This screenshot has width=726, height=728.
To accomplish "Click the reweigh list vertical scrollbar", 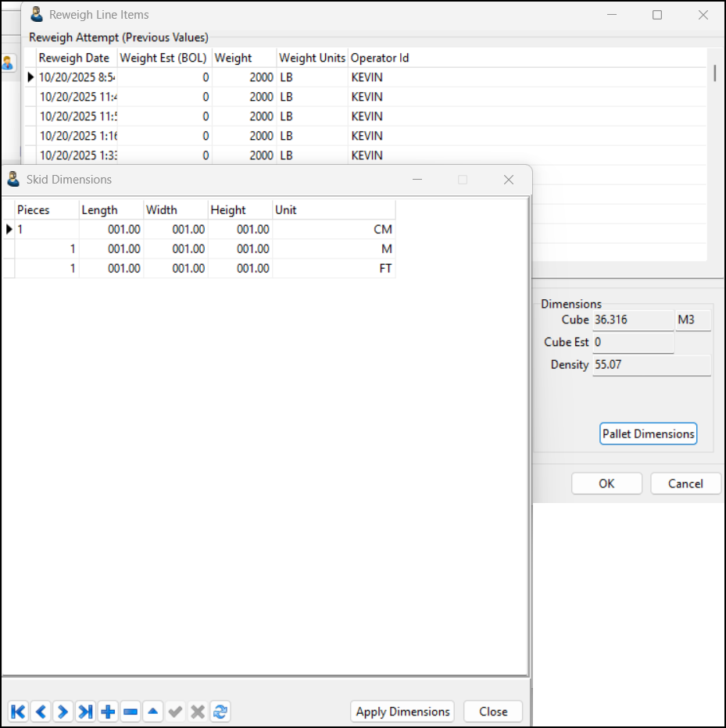I will [714, 74].
